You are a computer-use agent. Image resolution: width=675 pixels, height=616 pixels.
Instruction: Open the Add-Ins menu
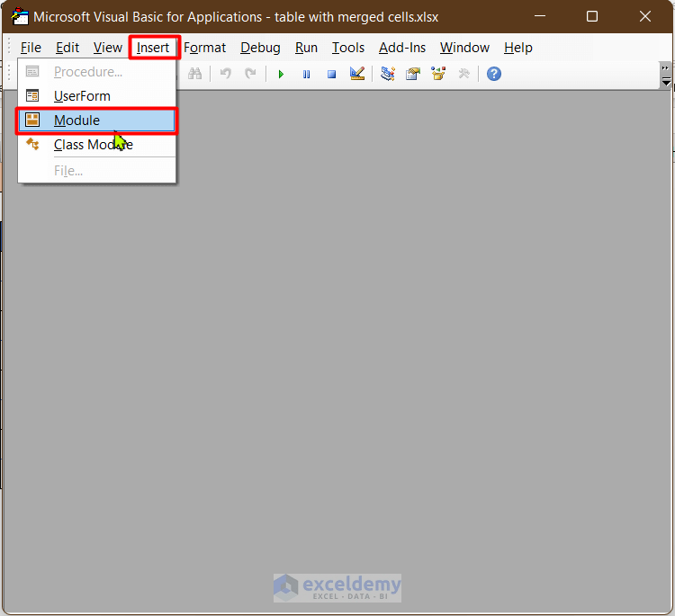coord(402,48)
